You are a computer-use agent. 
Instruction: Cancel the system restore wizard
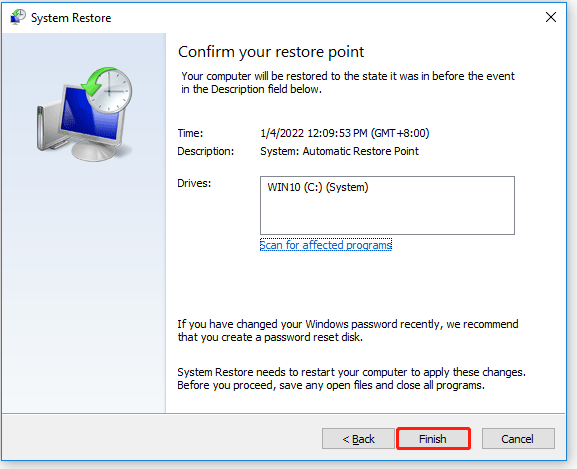(x=518, y=438)
